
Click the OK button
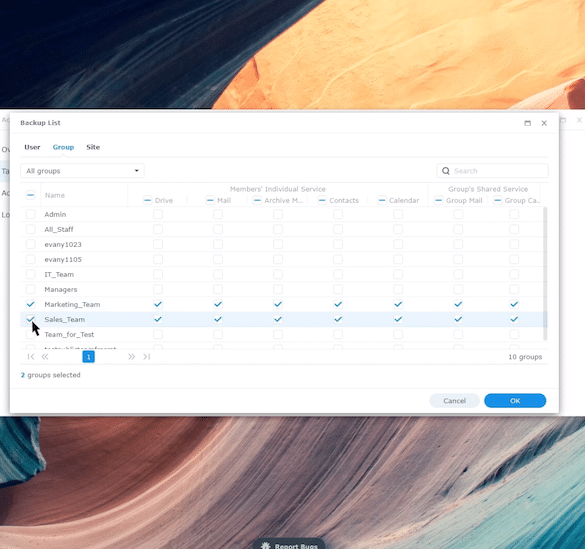[x=515, y=401]
